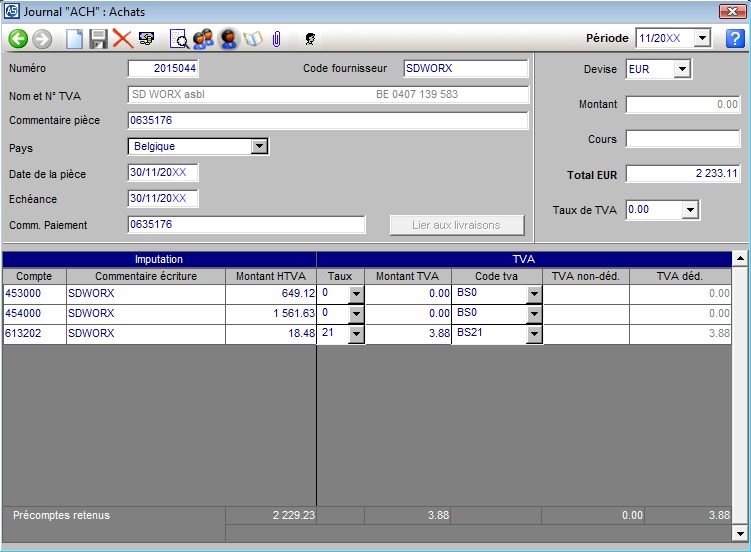Viewport: 751px width, 552px height.
Task: Click the Commentaire pièce text field
Action: [327, 121]
